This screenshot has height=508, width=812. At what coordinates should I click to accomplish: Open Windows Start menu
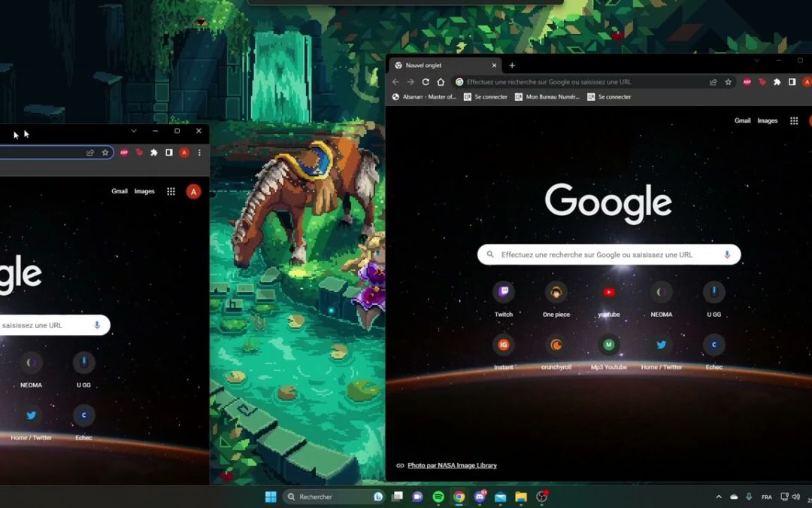pyautogui.click(x=271, y=497)
